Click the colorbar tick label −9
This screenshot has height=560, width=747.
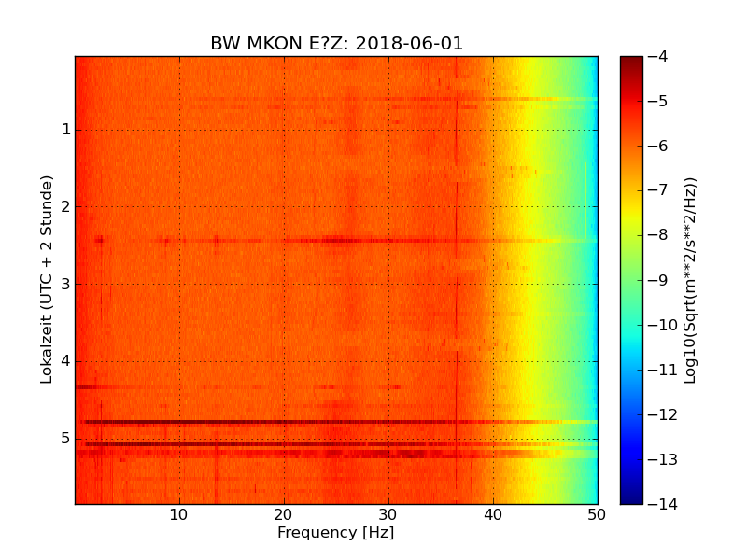658,281
